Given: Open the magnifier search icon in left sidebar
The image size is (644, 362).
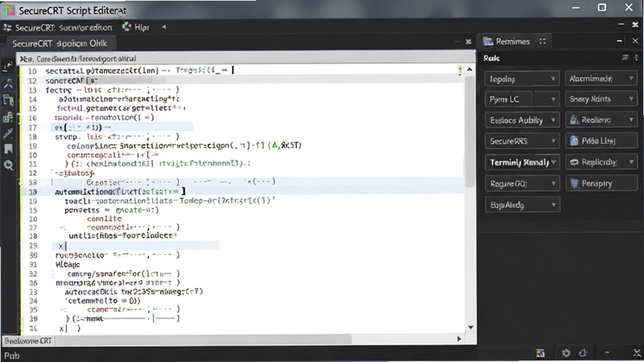Looking at the screenshot, I should click(x=8, y=166).
